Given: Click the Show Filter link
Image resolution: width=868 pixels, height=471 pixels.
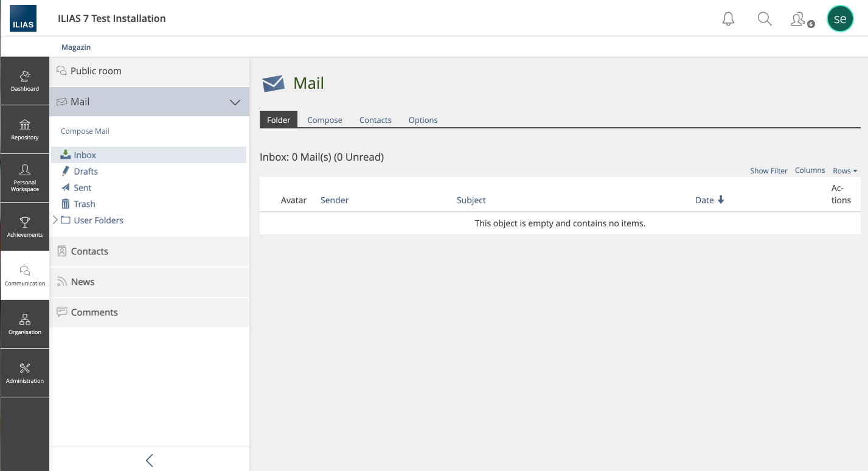Looking at the screenshot, I should coord(768,171).
